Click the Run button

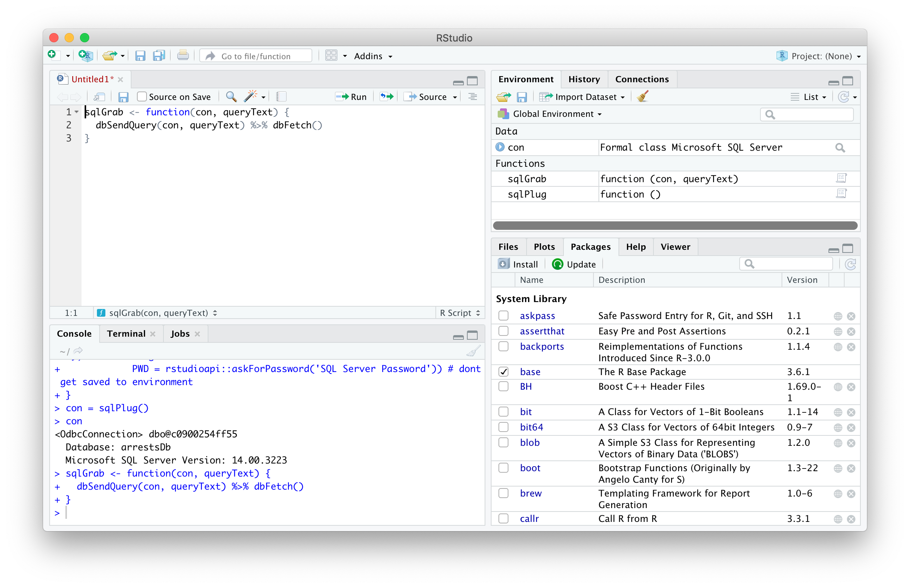(352, 97)
